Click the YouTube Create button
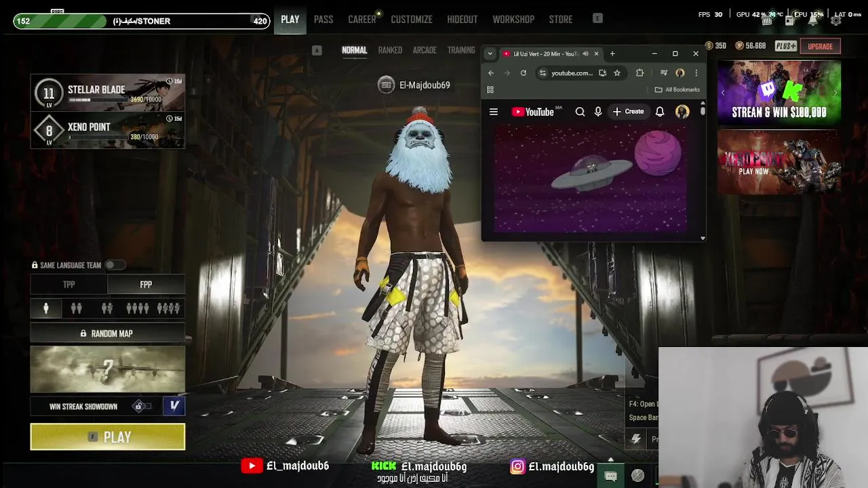 pyautogui.click(x=629, y=112)
